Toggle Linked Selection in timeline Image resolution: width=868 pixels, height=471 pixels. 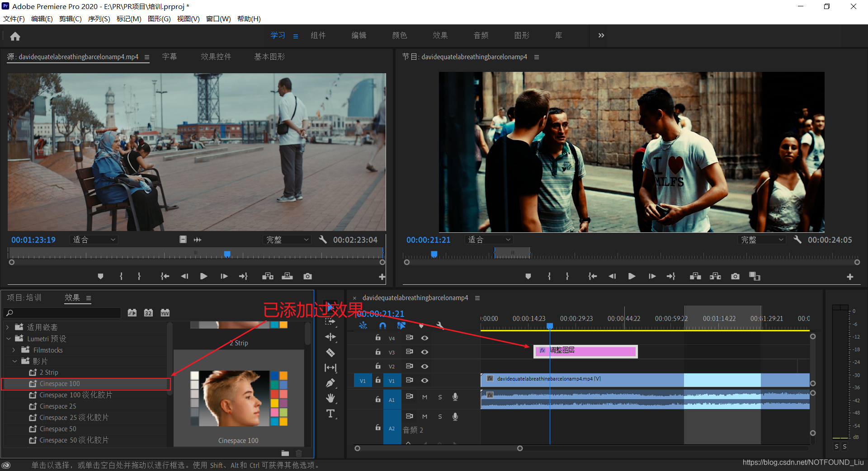(401, 325)
